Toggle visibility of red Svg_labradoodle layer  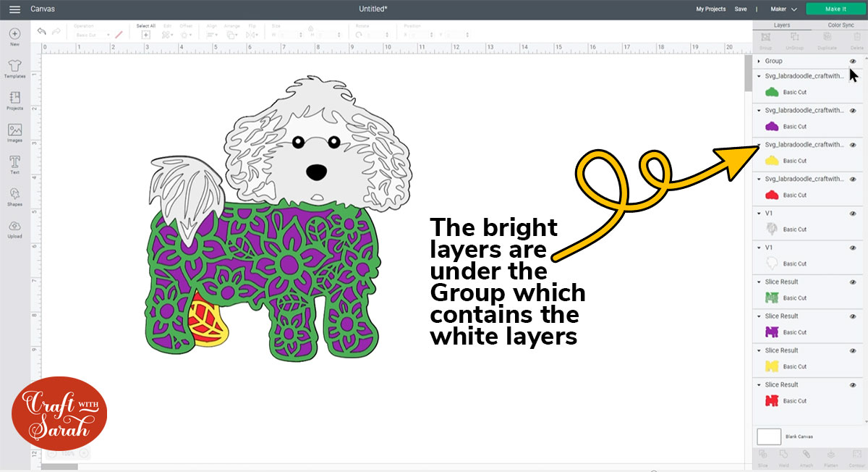tap(853, 179)
